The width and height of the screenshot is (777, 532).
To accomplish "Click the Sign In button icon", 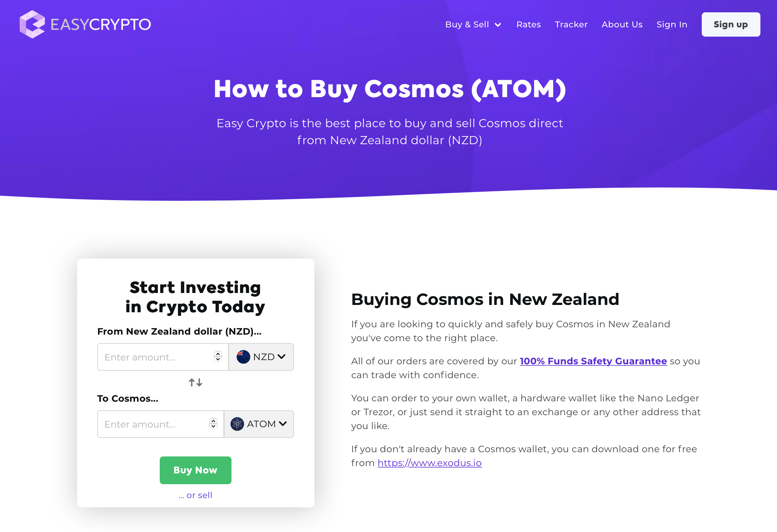I will coord(671,25).
